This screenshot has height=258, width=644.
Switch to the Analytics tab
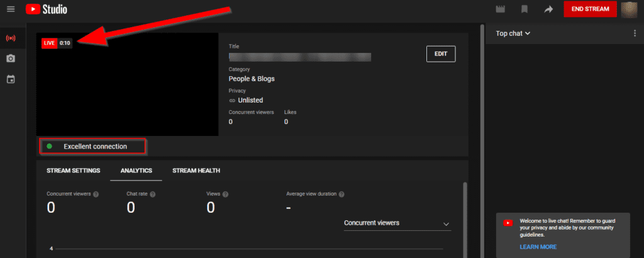136,171
